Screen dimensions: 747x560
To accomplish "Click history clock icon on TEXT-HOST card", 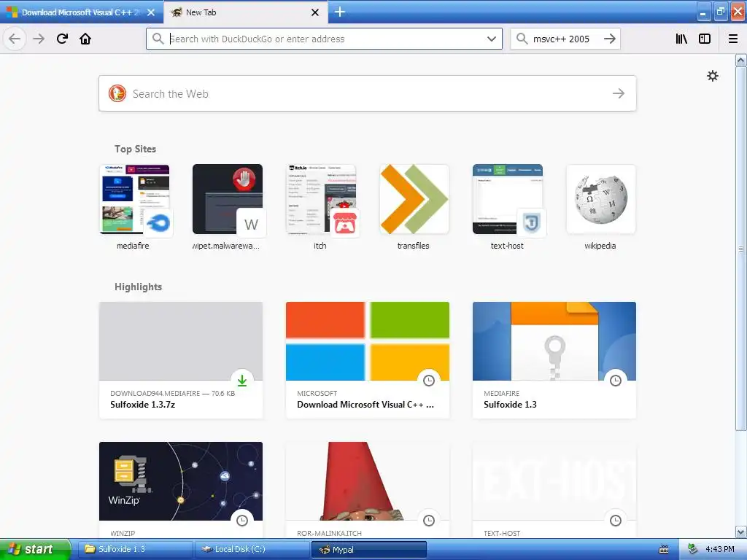I will click(x=616, y=521).
